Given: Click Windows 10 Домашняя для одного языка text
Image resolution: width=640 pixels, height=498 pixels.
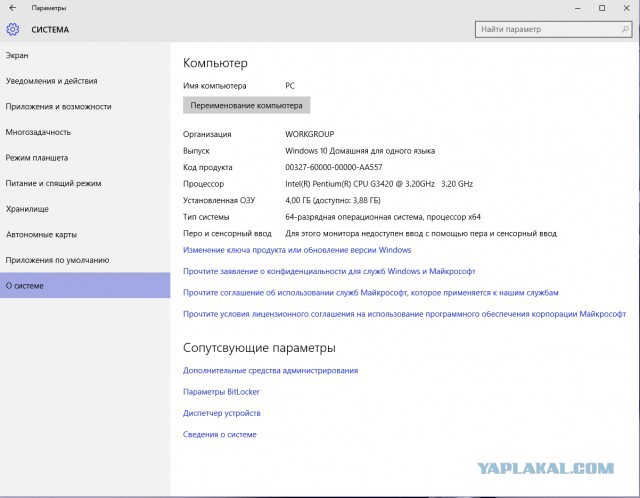Looking at the screenshot, I should (x=360, y=151).
